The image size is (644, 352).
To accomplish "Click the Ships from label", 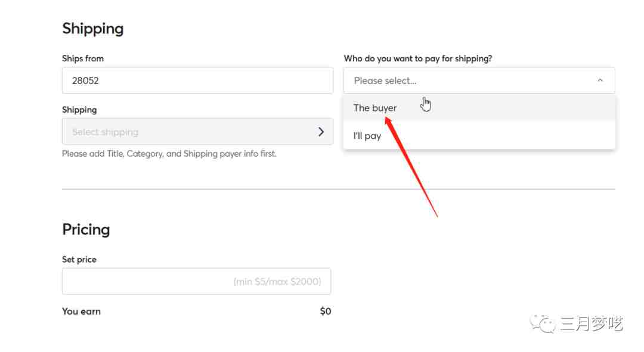I will pos(83,58).
